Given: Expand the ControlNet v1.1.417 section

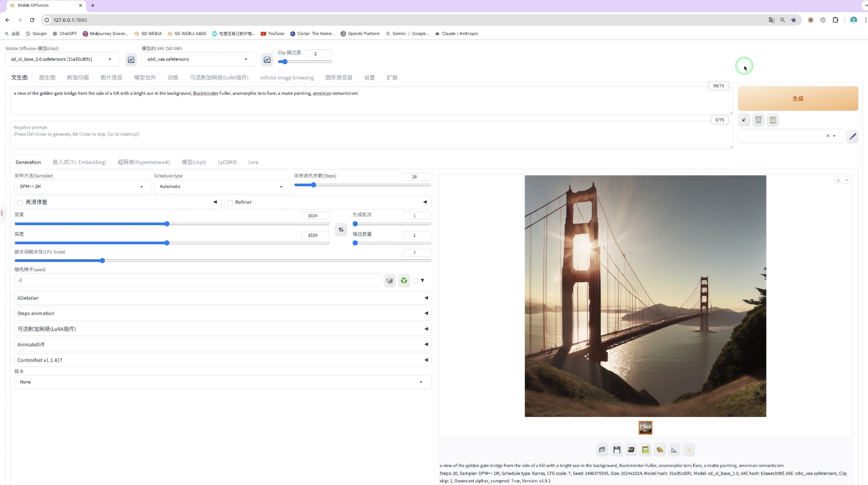Looking at the screenshot, I should [x=222, y=360].
